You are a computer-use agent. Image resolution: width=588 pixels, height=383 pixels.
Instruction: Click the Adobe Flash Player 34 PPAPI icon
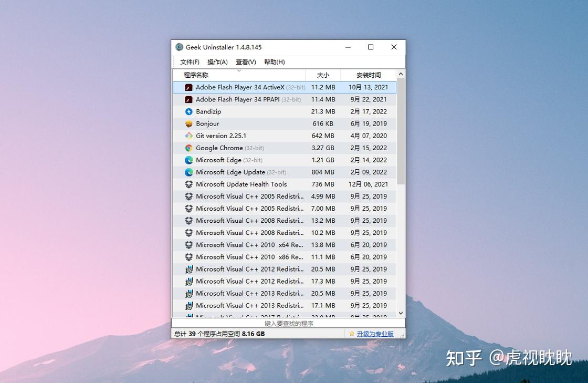click(188, 99)
